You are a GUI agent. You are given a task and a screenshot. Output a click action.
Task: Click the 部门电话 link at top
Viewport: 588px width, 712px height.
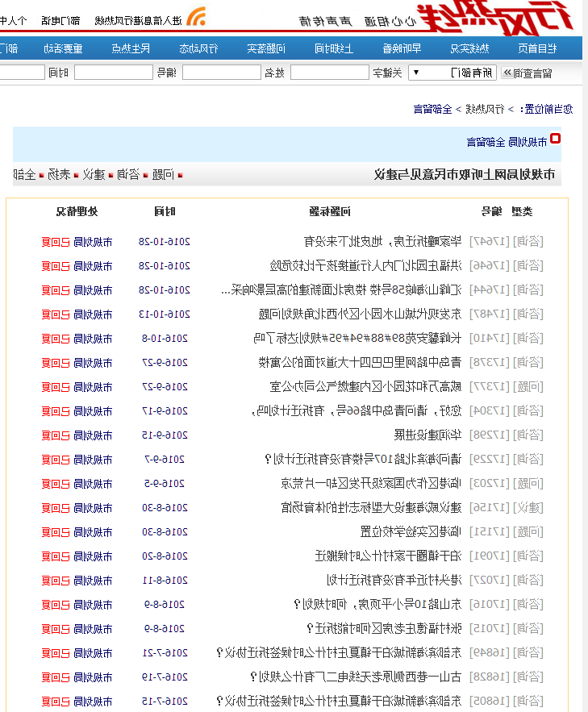tap(60, 21)
